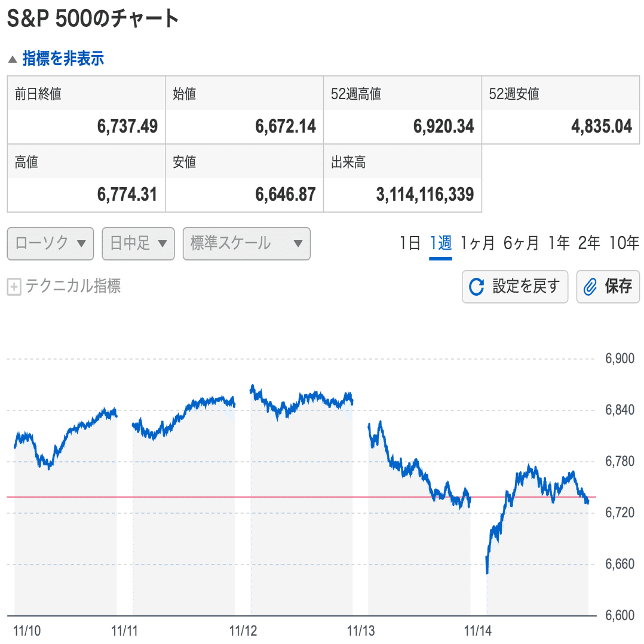Click the reset arrow icon in 設定を戻す

pyautogui.click(x=477, y=287)
